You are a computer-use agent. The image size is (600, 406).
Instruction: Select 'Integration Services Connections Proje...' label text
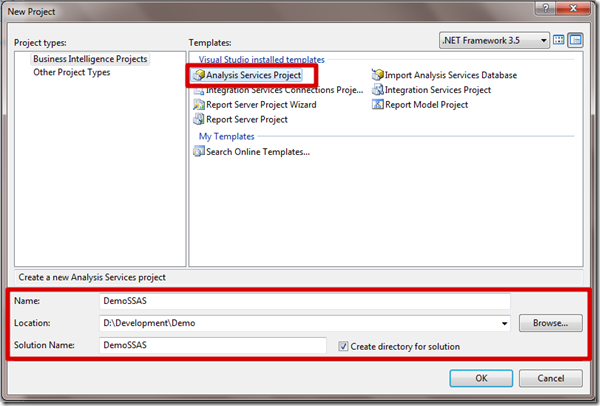[x=284, y=91]
